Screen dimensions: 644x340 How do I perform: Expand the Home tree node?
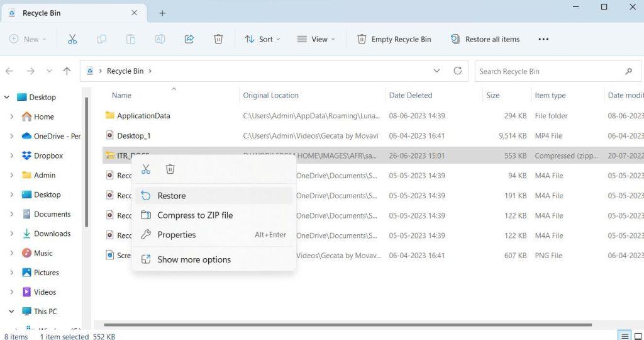(11, 116)
